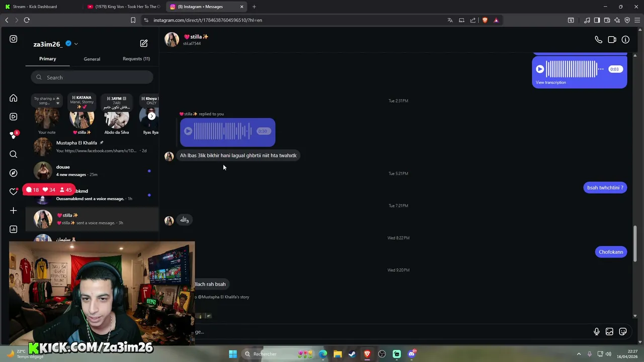
Task: Expand za3im26_ account switcher chevron
Action: coord(76,44)
